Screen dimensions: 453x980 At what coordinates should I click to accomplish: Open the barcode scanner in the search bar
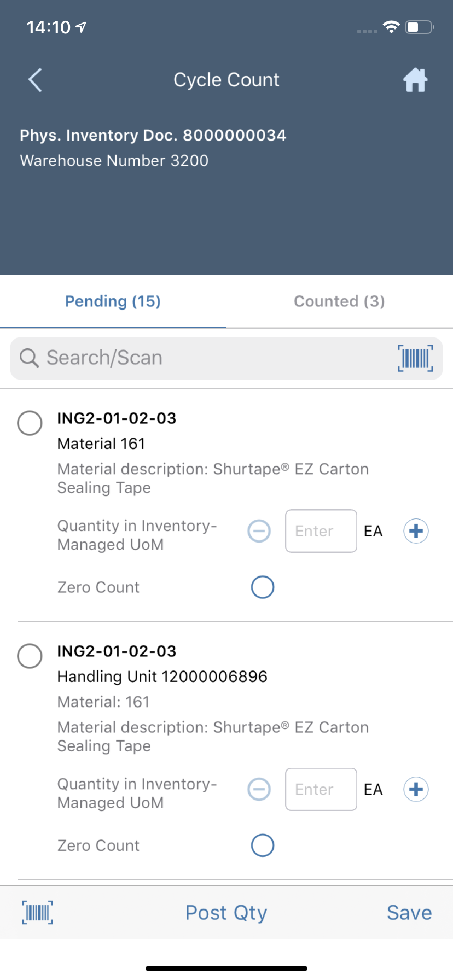click(x=414, y=358)
